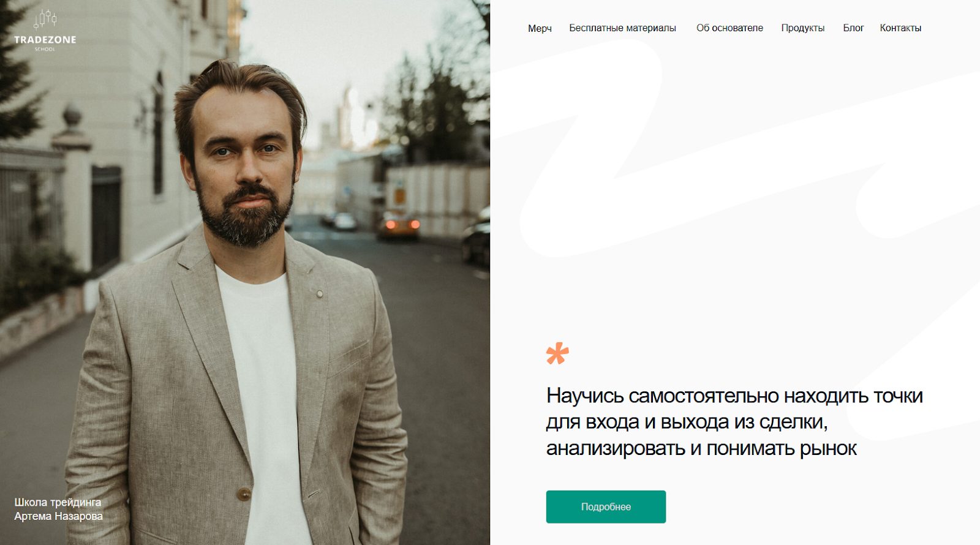
Task: Click the name 'Артема Назарова' on the photo
Action: [58, 516]
